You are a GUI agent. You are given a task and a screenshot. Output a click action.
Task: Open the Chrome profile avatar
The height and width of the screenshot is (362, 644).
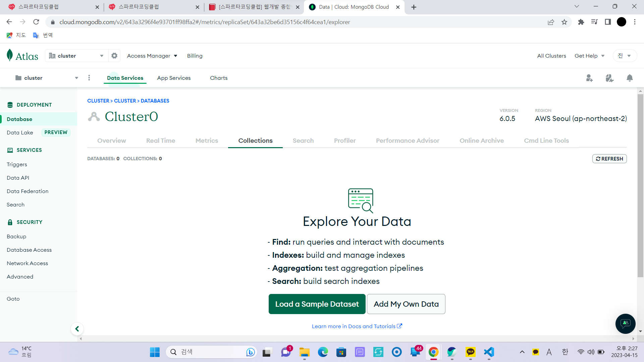pyautogui.click(x=621, y=22)
